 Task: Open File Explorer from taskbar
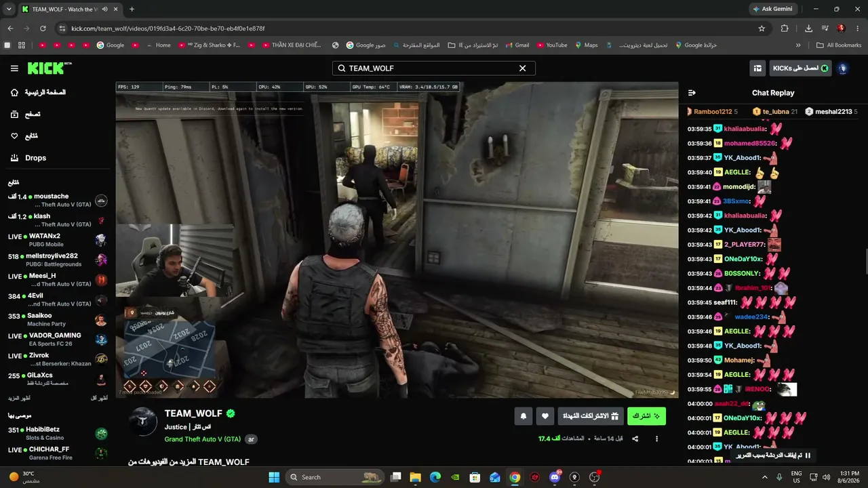click(416, 477)
